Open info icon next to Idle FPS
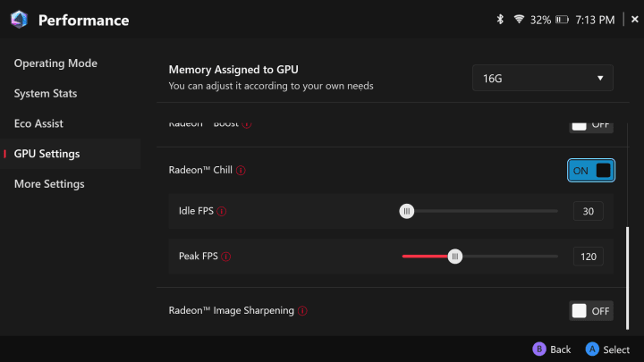644x362 pixels. point(222,211)
